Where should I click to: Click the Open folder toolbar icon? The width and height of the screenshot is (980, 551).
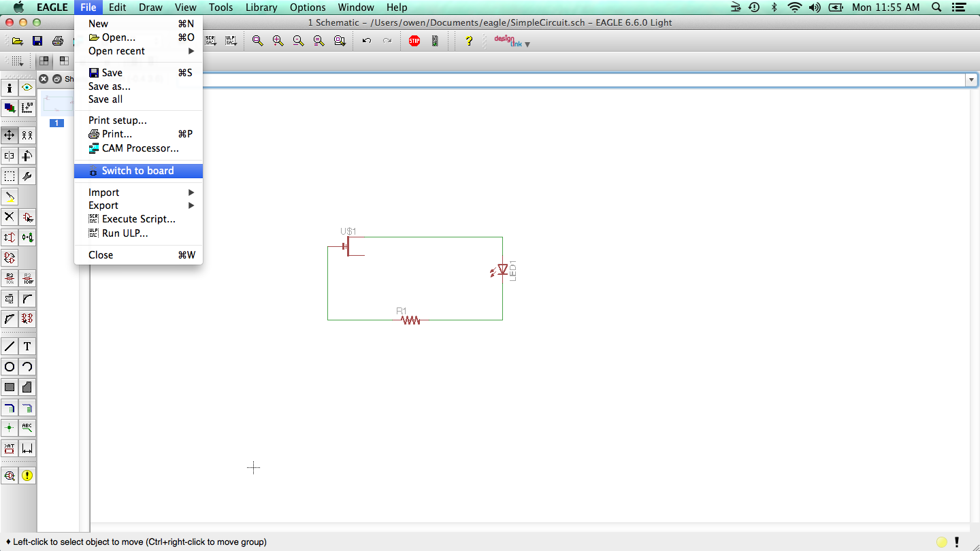tap(18, 41)
